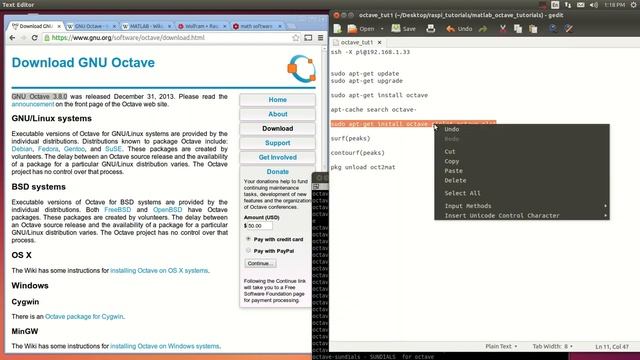Open the SuSE link
Image resolution: width=640 pixels, height=360 pixels.
click(x=113, y=149)
